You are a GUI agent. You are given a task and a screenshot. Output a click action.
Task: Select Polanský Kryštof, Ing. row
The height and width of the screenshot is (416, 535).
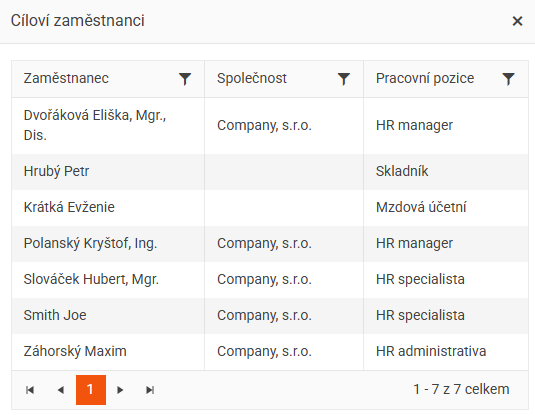point(270,244)
